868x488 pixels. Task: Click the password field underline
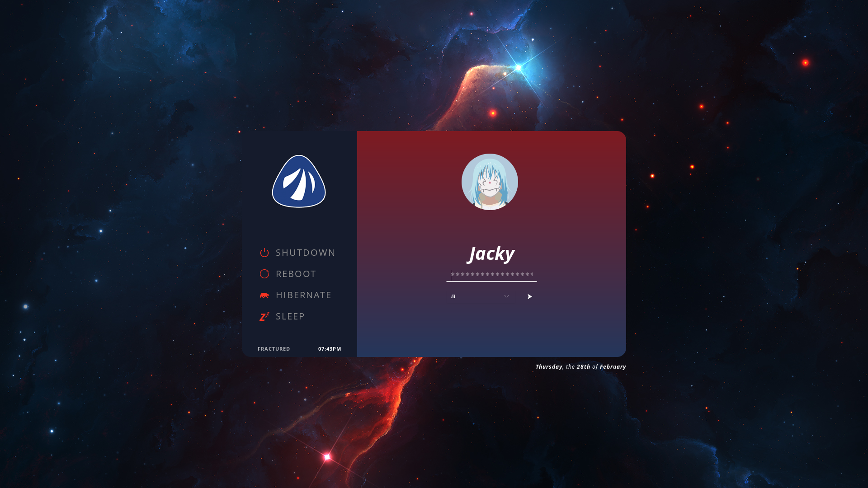[x=491, y=282]
